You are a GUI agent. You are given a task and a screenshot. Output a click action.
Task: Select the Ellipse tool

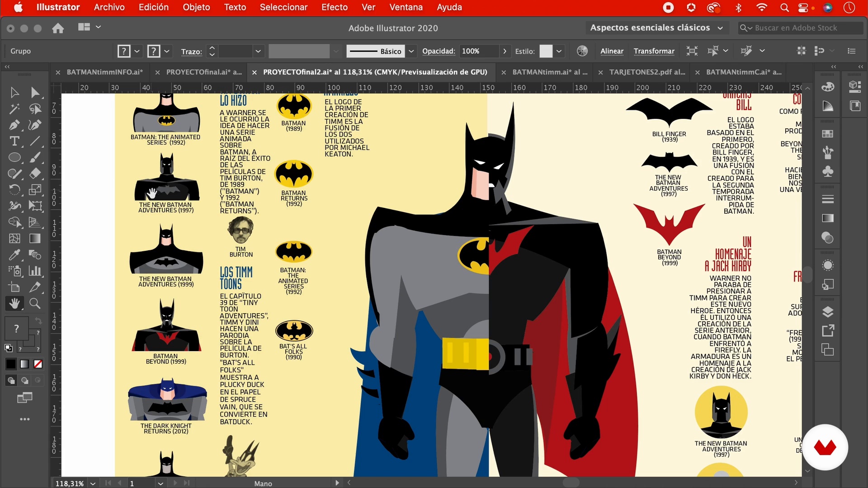(14, 158)
